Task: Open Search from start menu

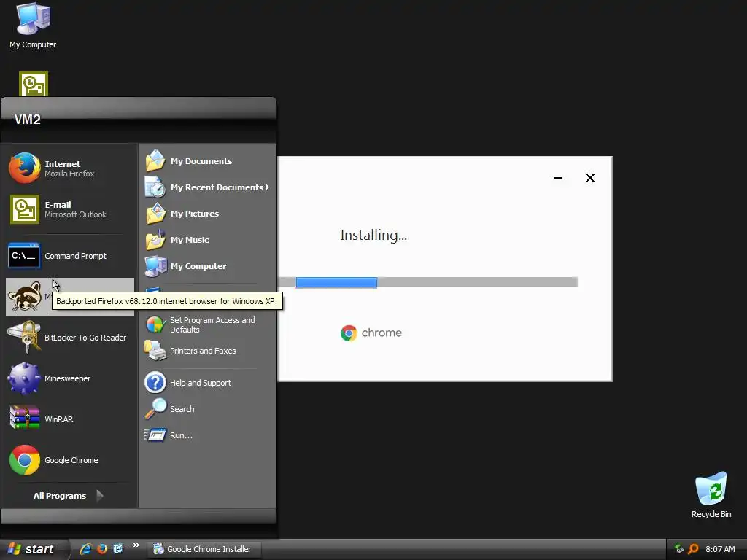Action: coord(207,409)
